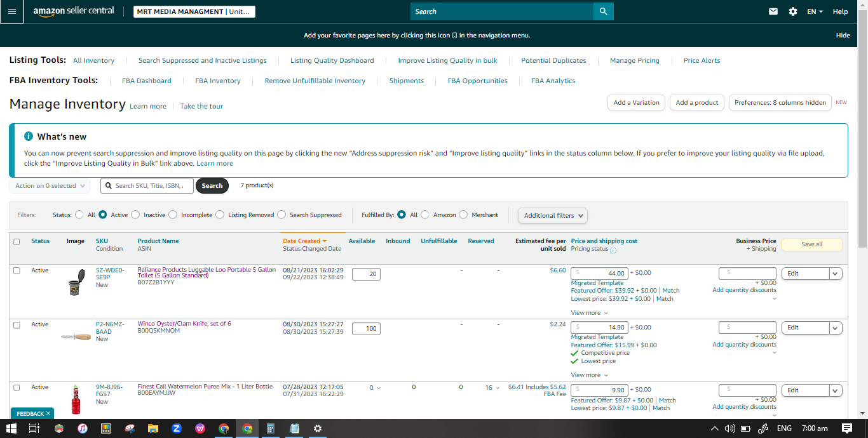Click the Snipping Tool taskbar icon
Image resolution: width=868 pixels, height=438 pixels.
tap(130, 428)
